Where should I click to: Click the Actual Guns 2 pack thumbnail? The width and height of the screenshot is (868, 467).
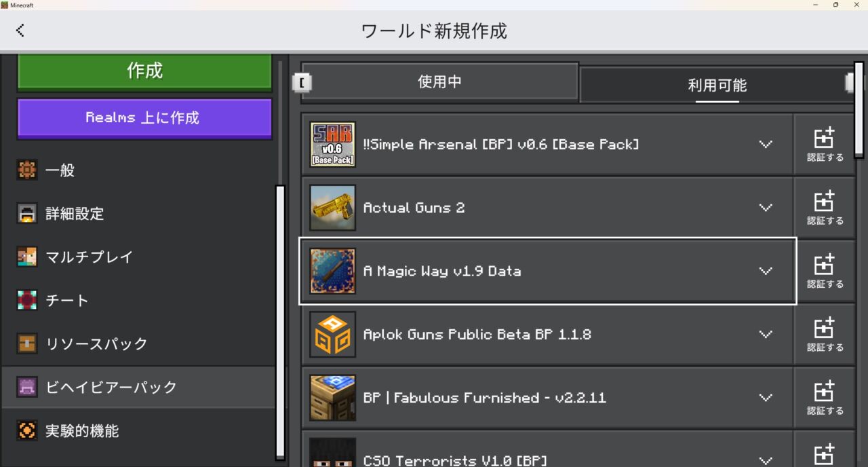click(x=332, y=208)
